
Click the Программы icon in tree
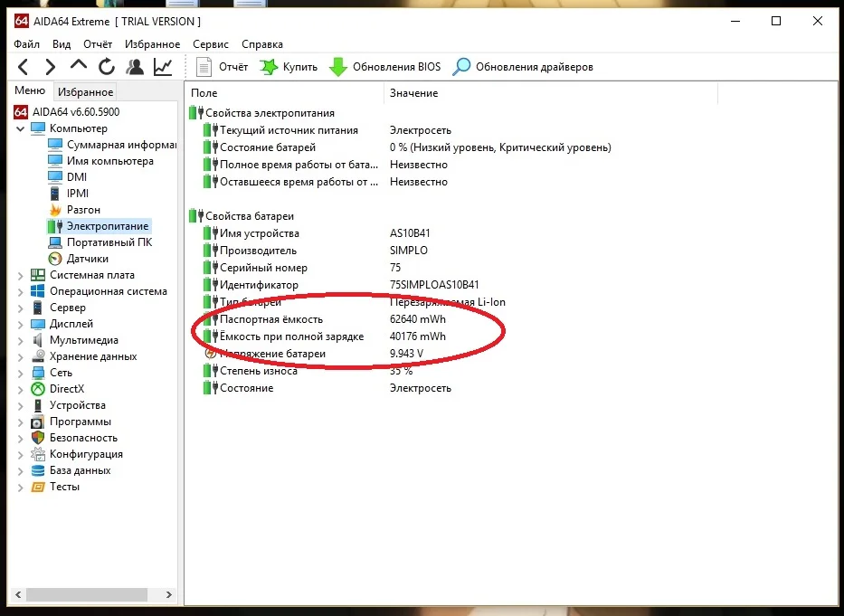tap(38, 422)
